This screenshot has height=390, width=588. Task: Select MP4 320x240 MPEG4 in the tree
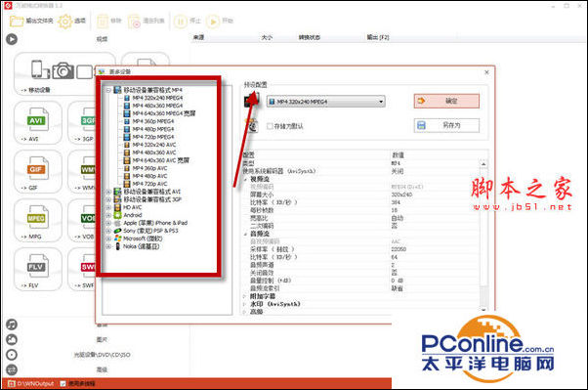(x=157, y=98)
